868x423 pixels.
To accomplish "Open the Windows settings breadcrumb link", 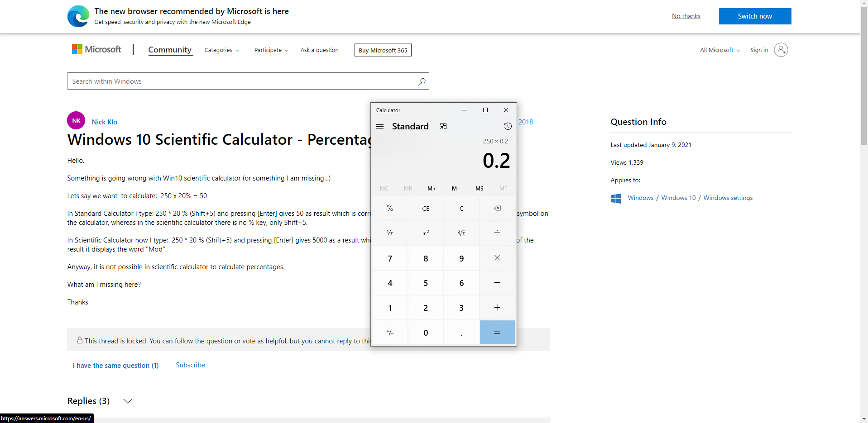I will point(728,198).
